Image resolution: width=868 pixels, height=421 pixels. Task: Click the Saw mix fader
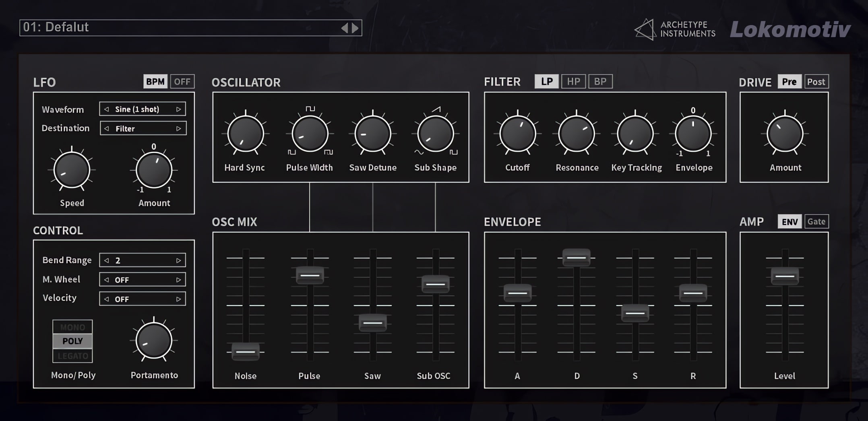[x=372, y=322]
